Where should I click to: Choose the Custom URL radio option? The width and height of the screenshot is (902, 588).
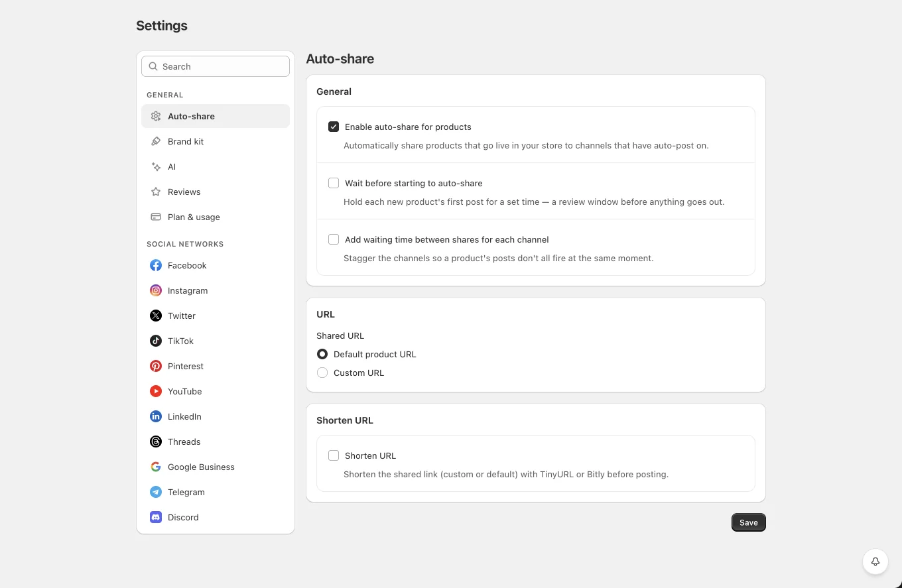click(x=322, y=373)
